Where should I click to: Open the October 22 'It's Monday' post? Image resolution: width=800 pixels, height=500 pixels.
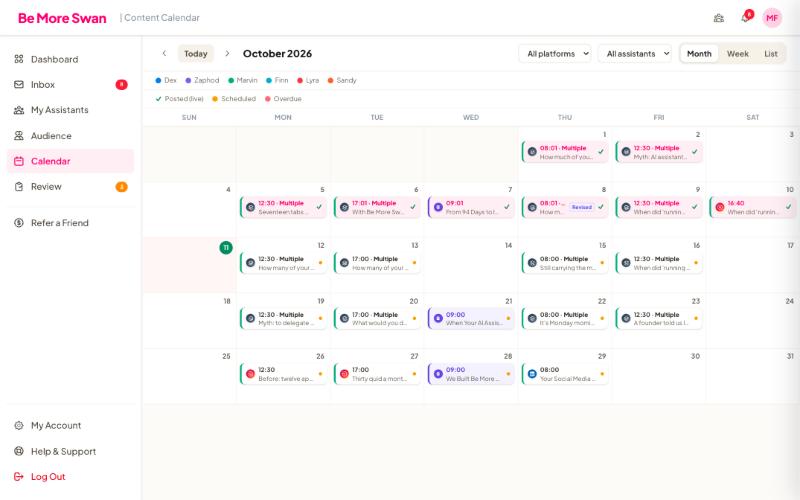pyautogui.click(x=565, y=318)
